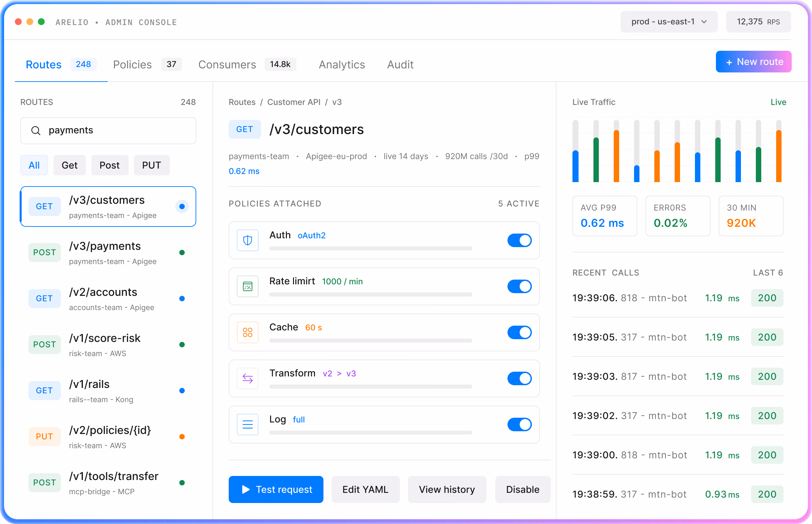Filter routes by Get method

[69, 166]
